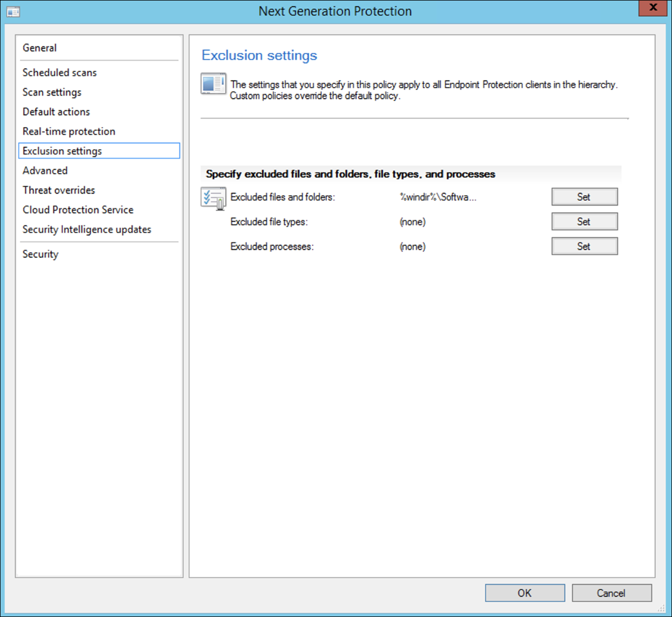672x617 pixels.
Task: Set excluded processes
Action: [x=584, y=247]
